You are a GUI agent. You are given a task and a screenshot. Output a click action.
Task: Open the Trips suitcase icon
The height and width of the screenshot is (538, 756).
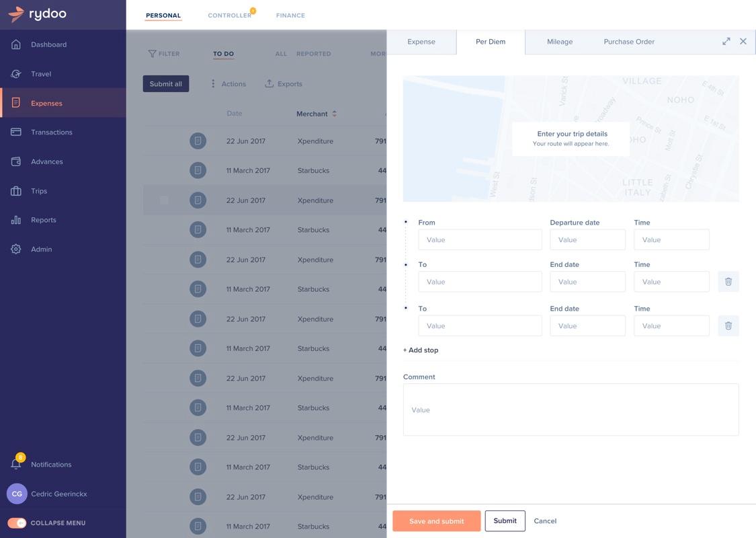[16, 191]
